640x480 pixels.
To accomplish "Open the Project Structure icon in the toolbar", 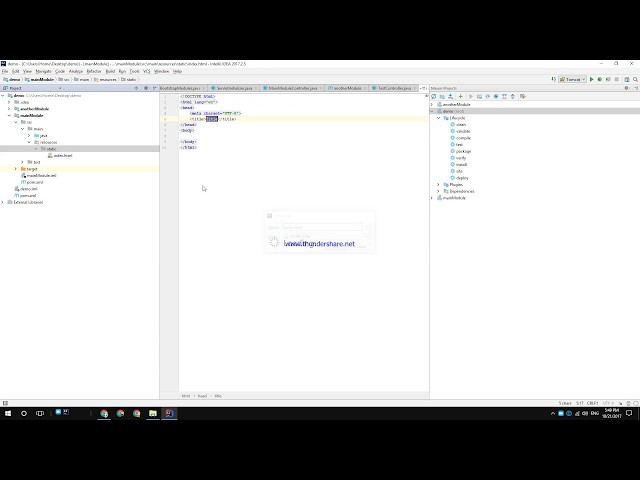I will [x=627, y=80].
